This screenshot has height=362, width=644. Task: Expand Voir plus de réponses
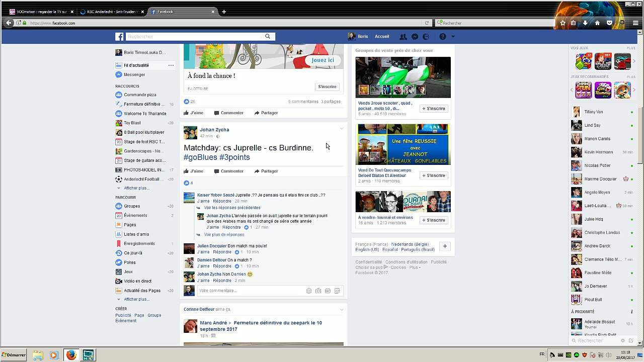tap(224, 234)
